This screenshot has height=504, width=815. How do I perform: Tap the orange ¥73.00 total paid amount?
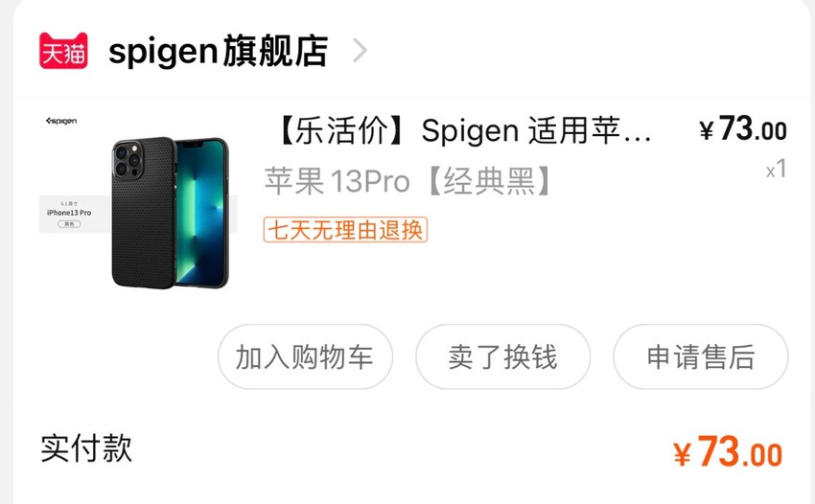pos(728,452)
